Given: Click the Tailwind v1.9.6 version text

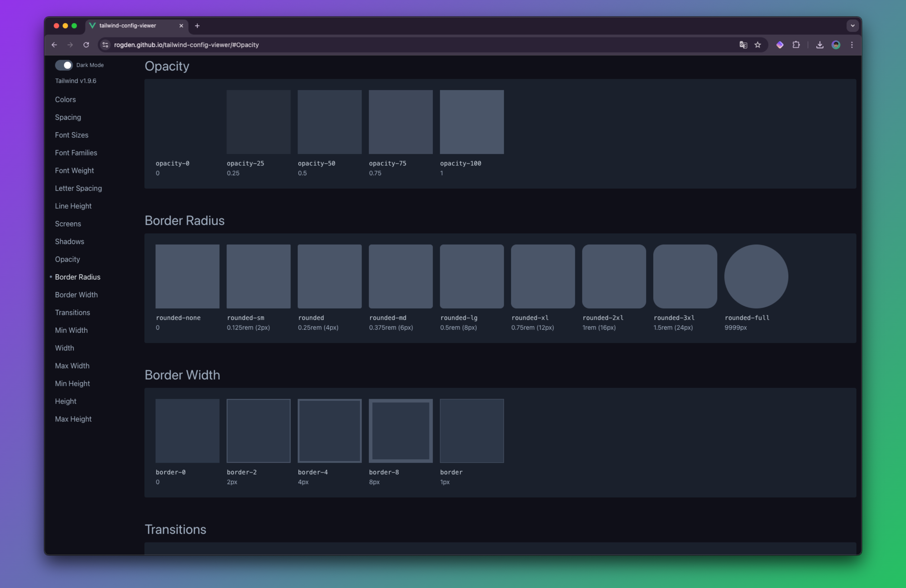Looking at the screenshot, I should click(76, 81).
